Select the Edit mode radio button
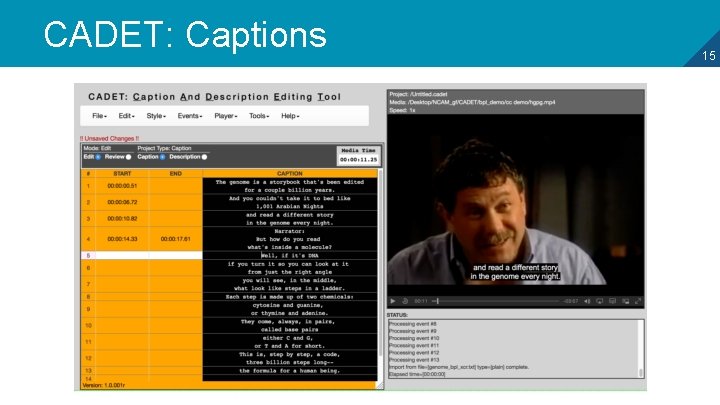Screen dimensions: 720x405 [x=98, y=157]
